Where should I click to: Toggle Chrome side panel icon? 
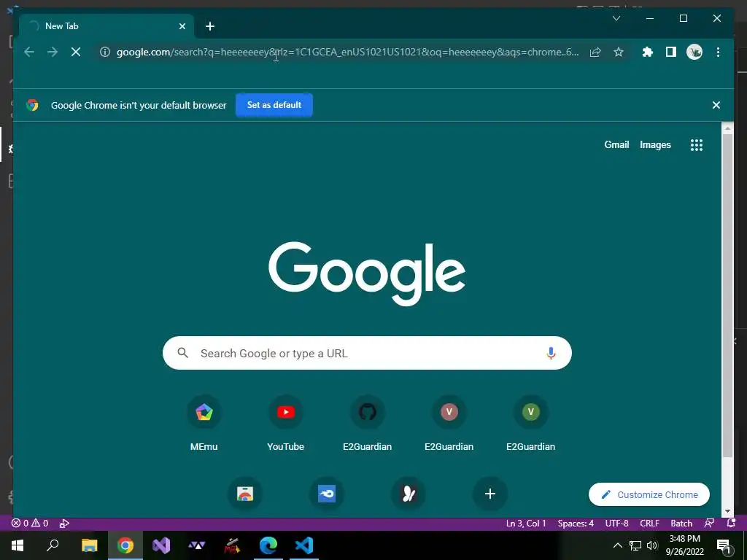click(x=671, y=52)
